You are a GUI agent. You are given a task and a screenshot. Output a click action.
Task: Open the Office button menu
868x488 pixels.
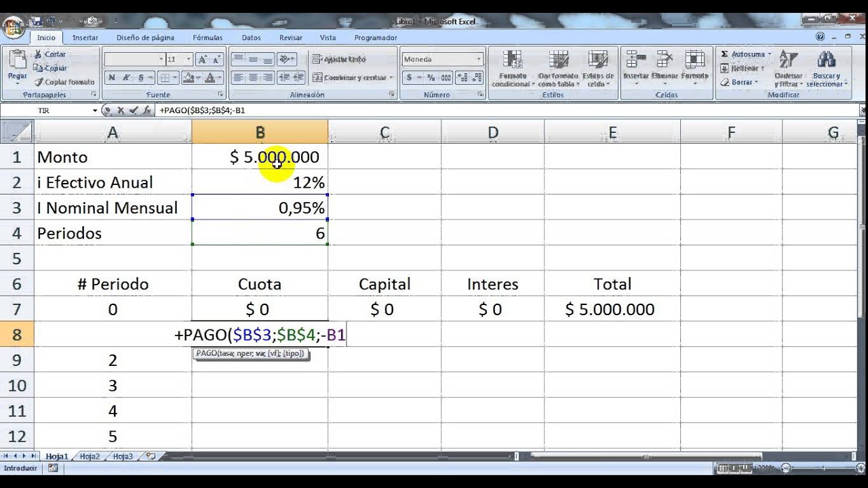point(14,27)
